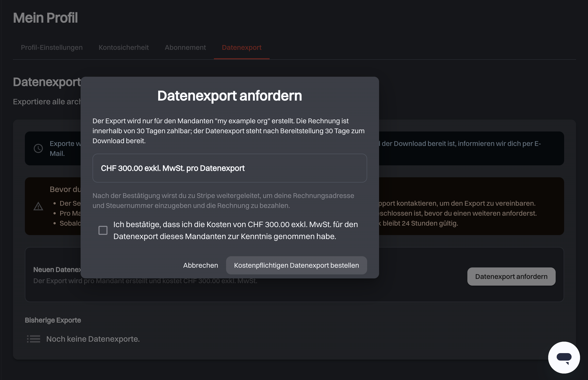The image size is (588, 380).
Task: Click the Noch keine Datenexporte text
Action: click(x=93, y=339)
